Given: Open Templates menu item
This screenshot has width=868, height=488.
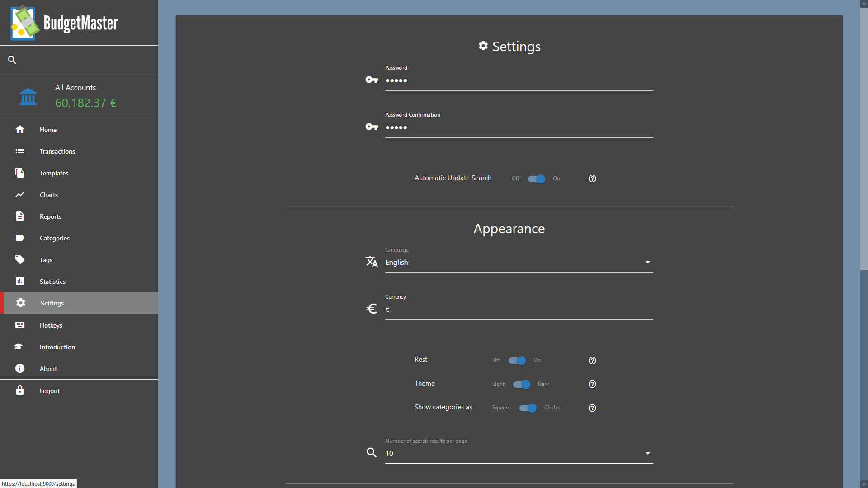Looking at the screenshot, I should click(x=79, y=173).
